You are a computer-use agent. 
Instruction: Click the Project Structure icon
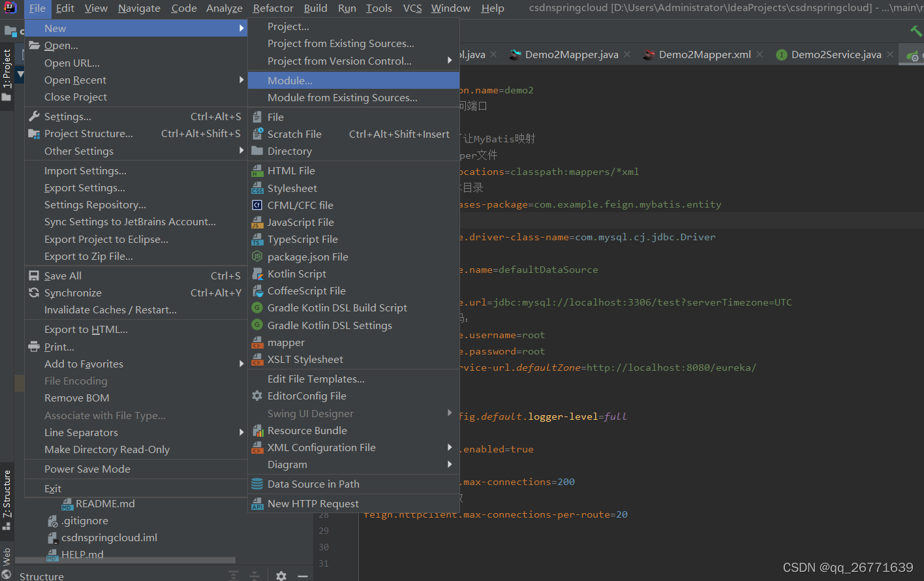pyautogui.click(x=34, y=133)
